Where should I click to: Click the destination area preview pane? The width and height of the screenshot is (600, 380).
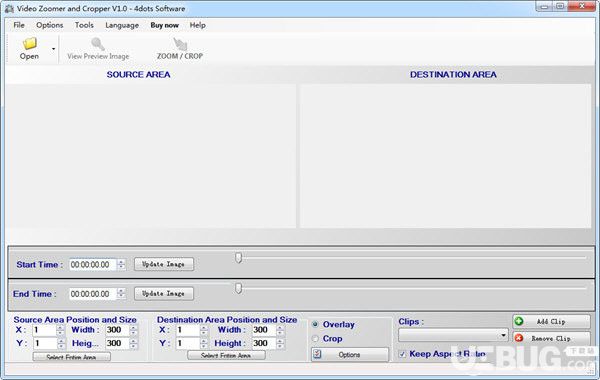tap(445, 156)
